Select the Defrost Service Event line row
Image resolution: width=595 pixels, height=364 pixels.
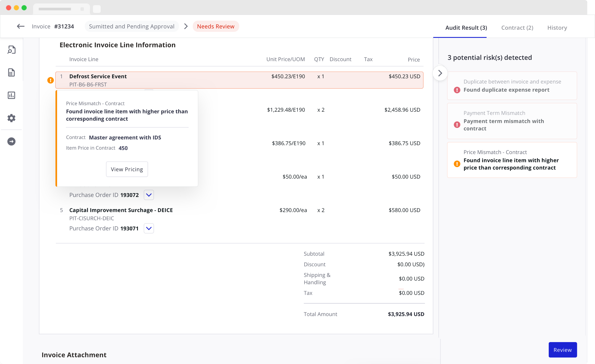(x=239, y=80)
